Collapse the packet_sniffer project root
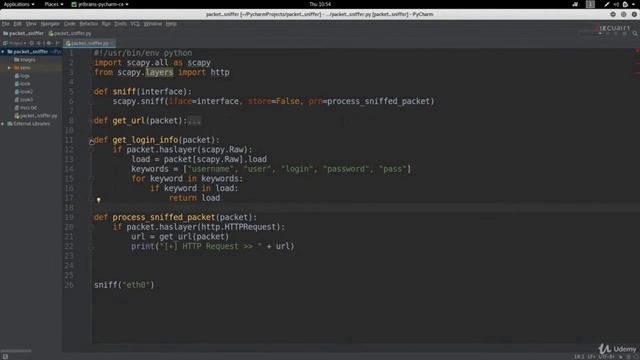The width and height of the screenshot is (640, 360). 3,52
